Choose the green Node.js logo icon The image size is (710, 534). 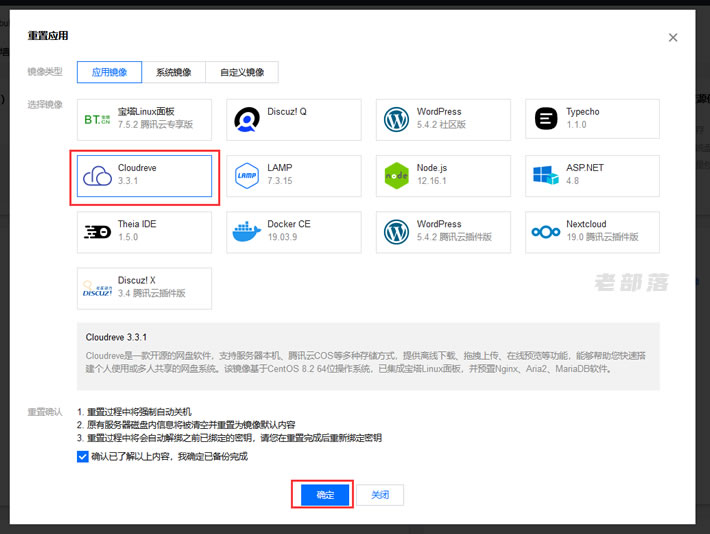pyautogui.click(x=396, y=176)
